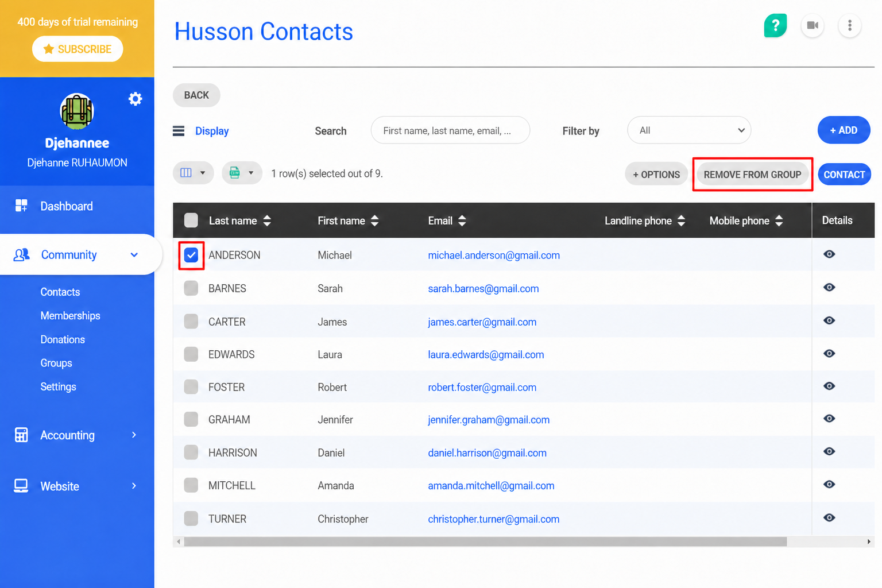The width and height of the screenshot is (882, 588).
Task: Open the Filter by All dropdown
Action: click(689, 130)
